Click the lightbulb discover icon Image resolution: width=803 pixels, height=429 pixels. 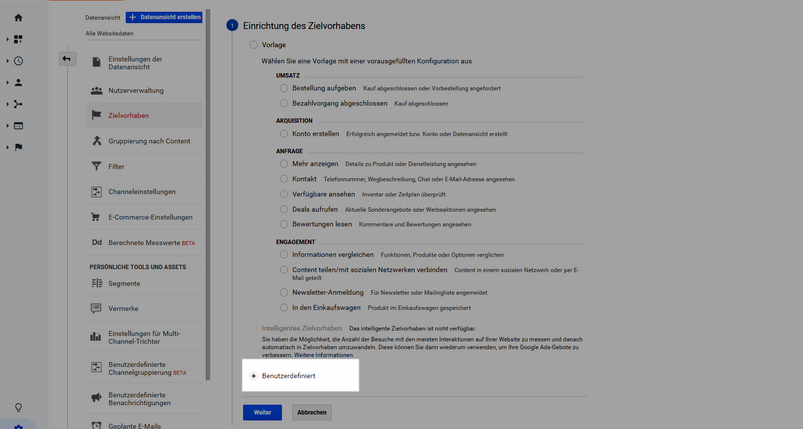pyautogui.click(x=18, y=407)
